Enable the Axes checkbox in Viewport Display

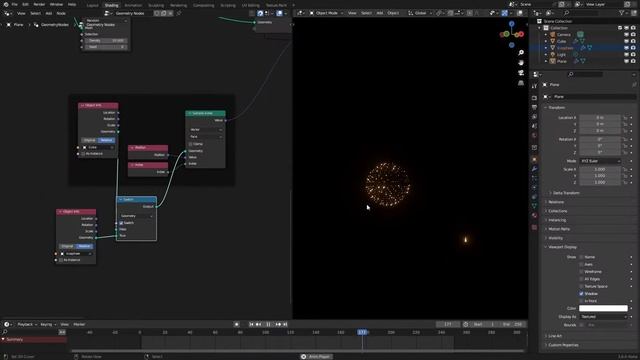(581, 264)
